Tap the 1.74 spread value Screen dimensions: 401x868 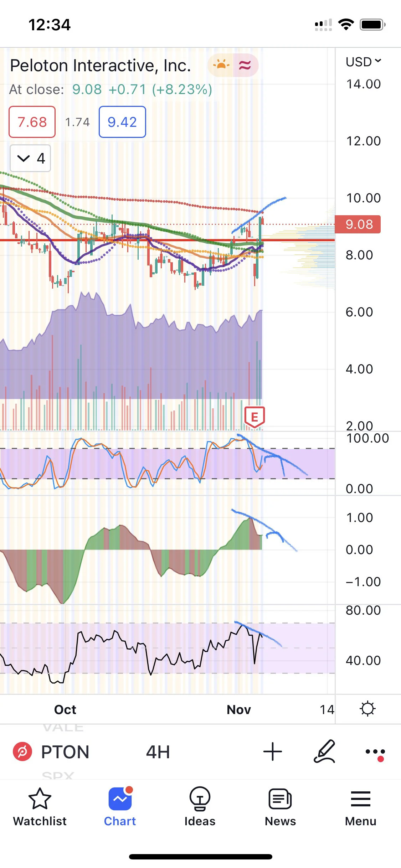(x=77, y=122)
